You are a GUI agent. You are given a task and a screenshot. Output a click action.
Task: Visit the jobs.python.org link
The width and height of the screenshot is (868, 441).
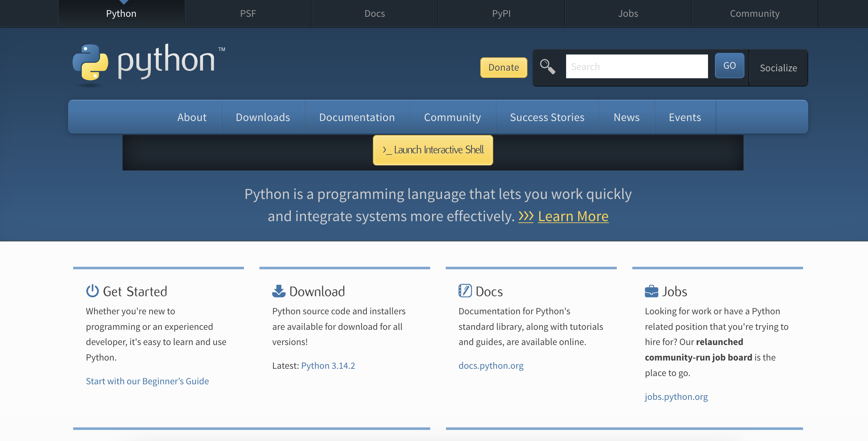[676, 397]
